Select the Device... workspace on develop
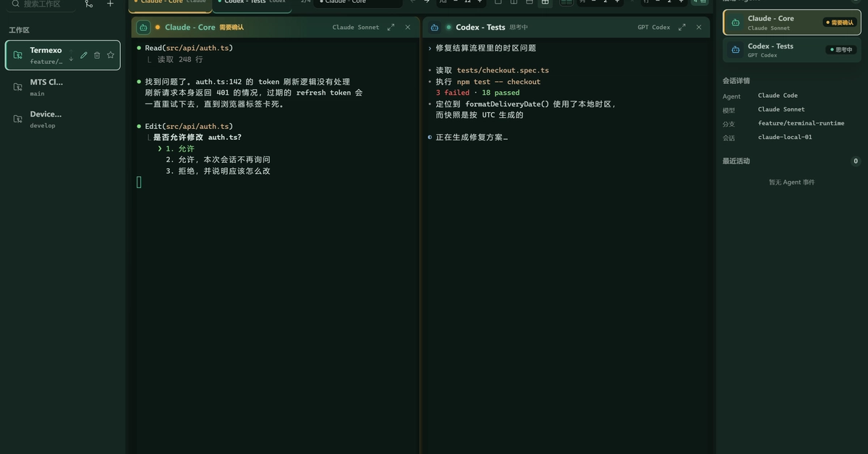 click(63, 119)
